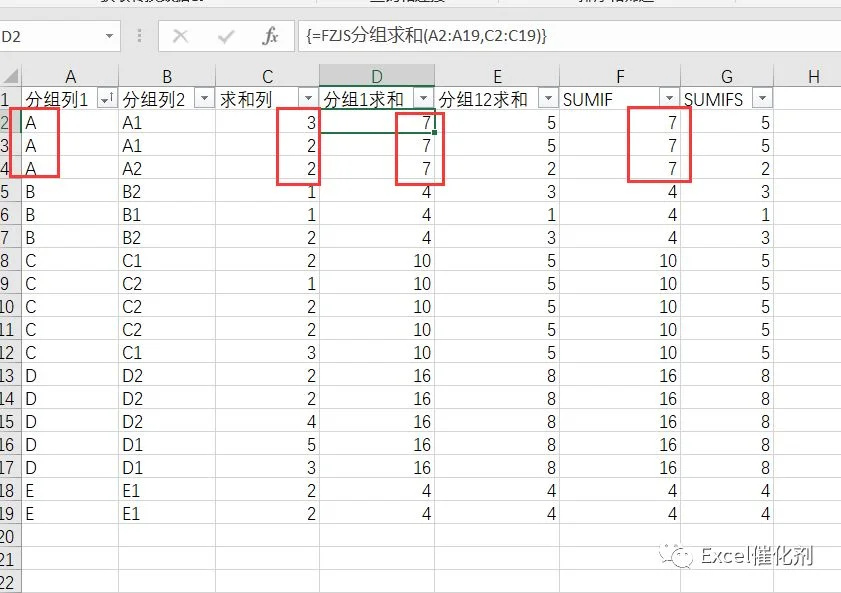Confirm formula with checkmark icon
This screenshot has height=593, width=841.
tap(226, 36)
